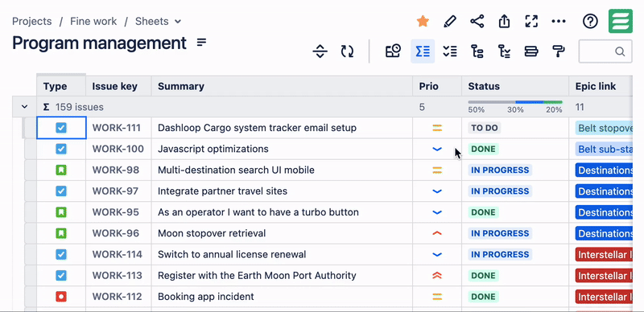This screenshot has width=644, height=312.
Task: Toggle the checklist view toolbar icon
Action: point(450,51)
